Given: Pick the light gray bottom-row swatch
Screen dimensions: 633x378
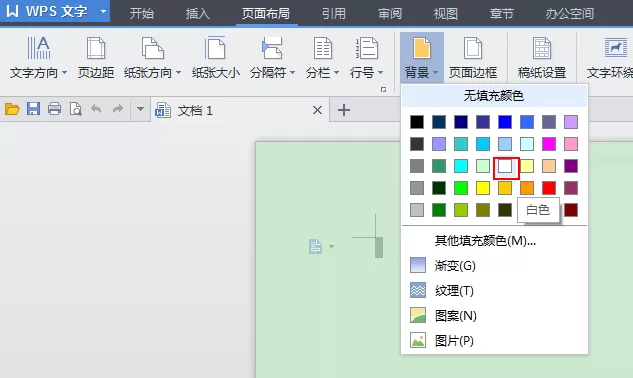Looking at the screenshot, I should click(417, 210).
